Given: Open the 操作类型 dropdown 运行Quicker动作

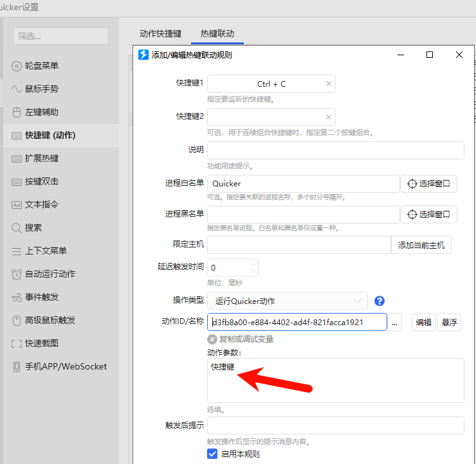Looking at the screenshot, I should click(x=288, y=301).
